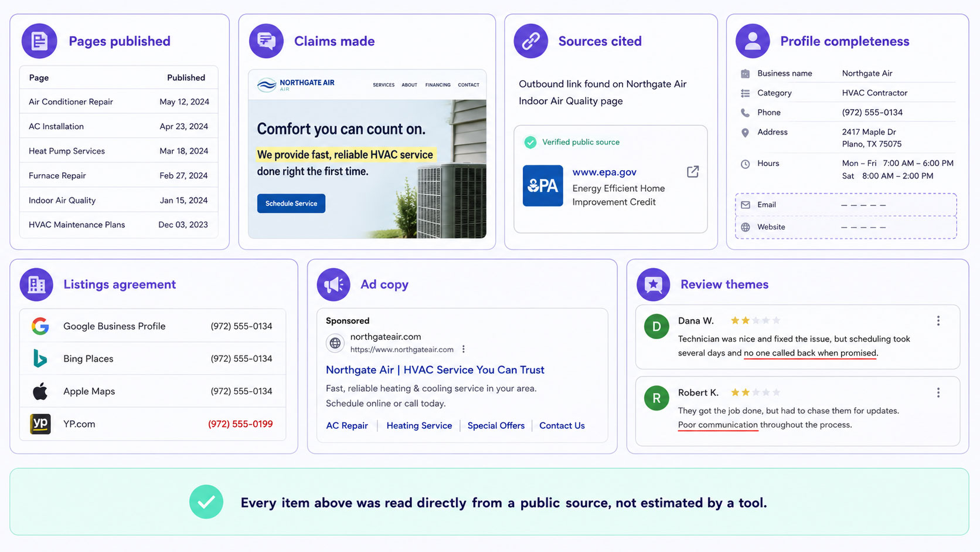This screenshot has height=552, width=980.
Task: Click the Published column header
Action: [186, 77]
